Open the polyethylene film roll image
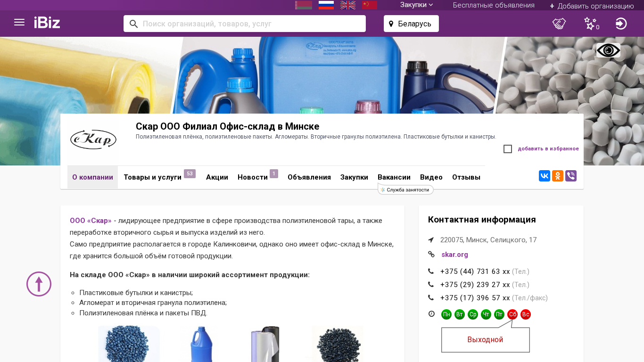 pyautogui.click(x=265, y=344)
